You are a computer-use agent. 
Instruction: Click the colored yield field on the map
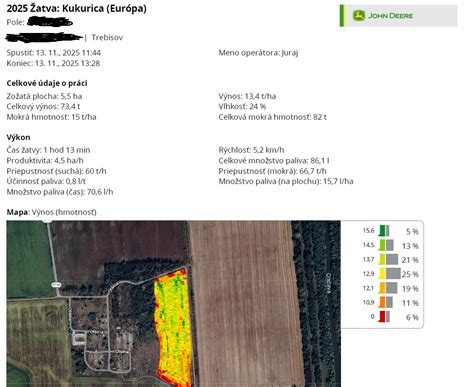pyautogui.click(x=173, y=328)
